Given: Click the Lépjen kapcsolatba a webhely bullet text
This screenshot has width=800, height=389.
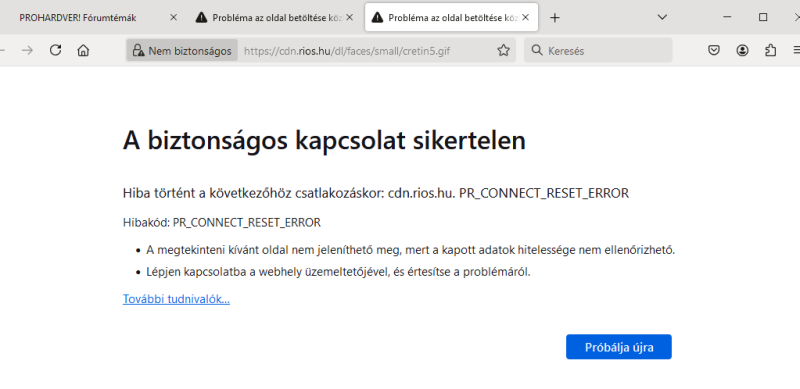Looking at the screenshot, I should (338, 272).
